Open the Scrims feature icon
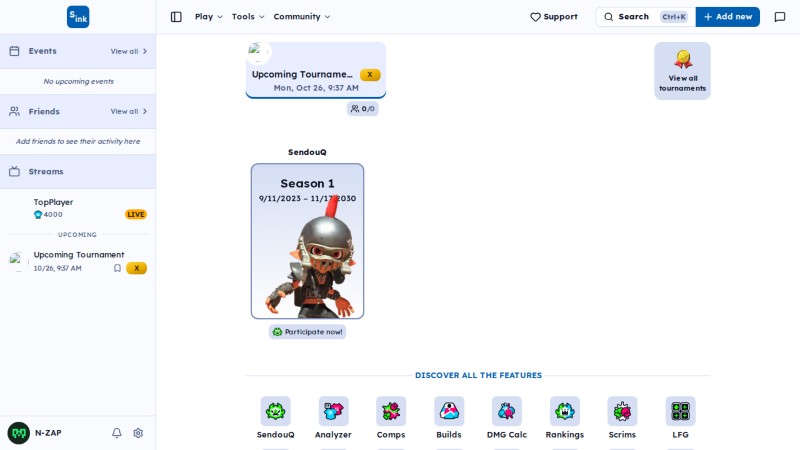This screenshot has height=450, width=800. 622,411
